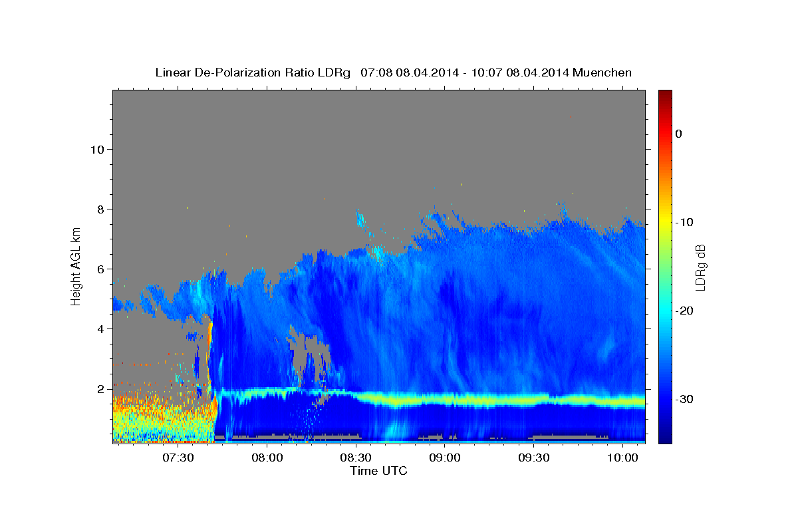Click the 07:30 time tick label
The height and width of the screenshot is (532, 798).
pyautogui.click(x=179, y=458)
